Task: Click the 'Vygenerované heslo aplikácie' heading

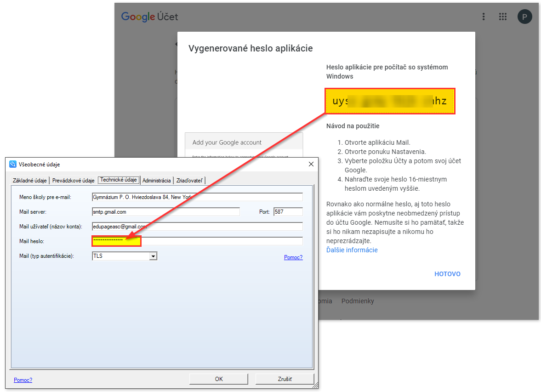Action: [251, 48]
